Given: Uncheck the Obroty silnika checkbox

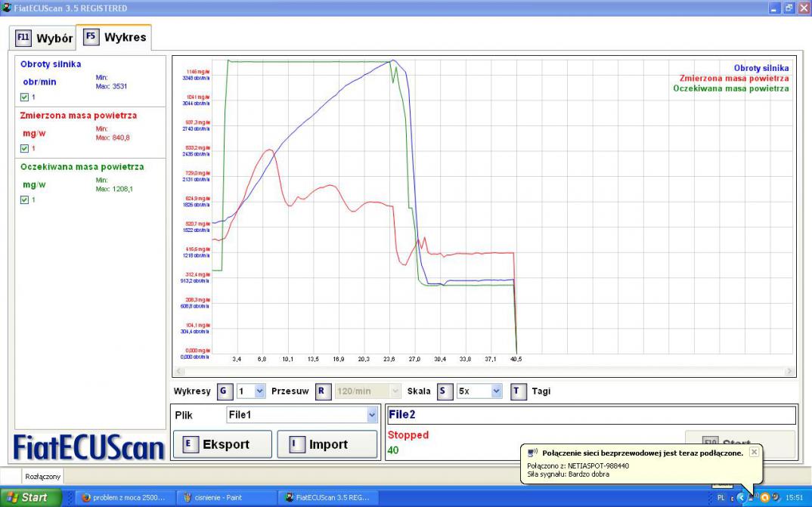Looking at the screenshot, I should [x=25, y=97].
